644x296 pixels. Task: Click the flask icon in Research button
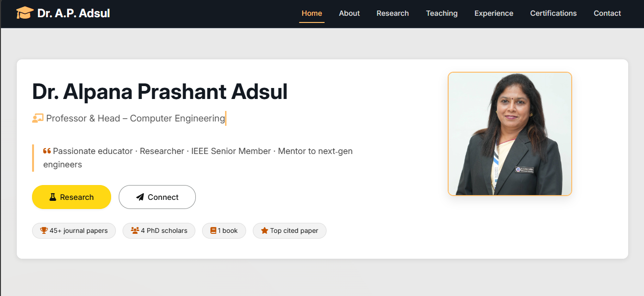(53, 197)
